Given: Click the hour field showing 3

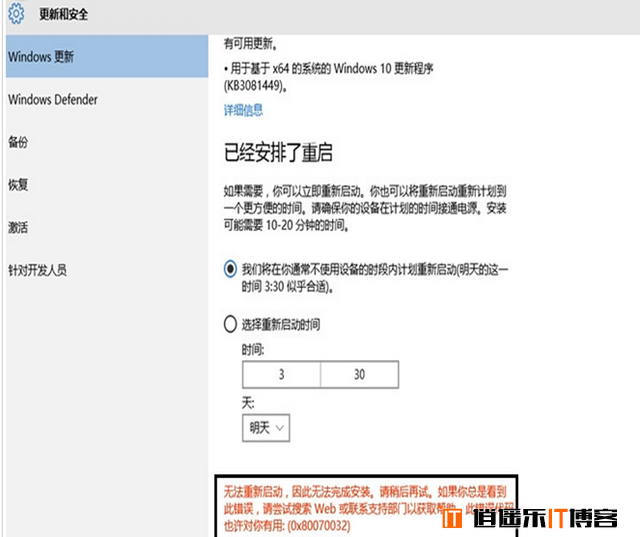Looking at the screenshot, I should 281,374.
